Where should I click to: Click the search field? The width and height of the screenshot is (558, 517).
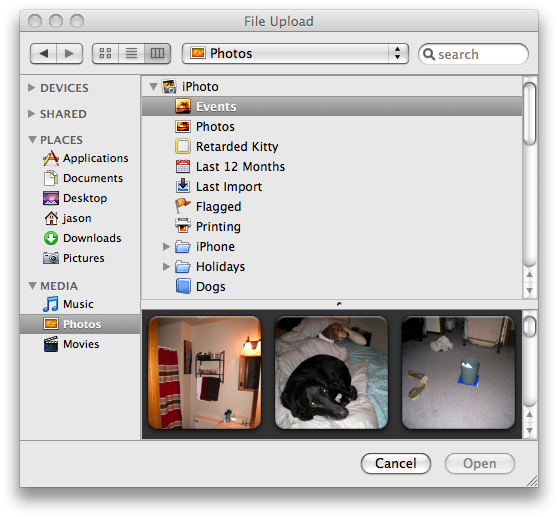click(473, 54)
